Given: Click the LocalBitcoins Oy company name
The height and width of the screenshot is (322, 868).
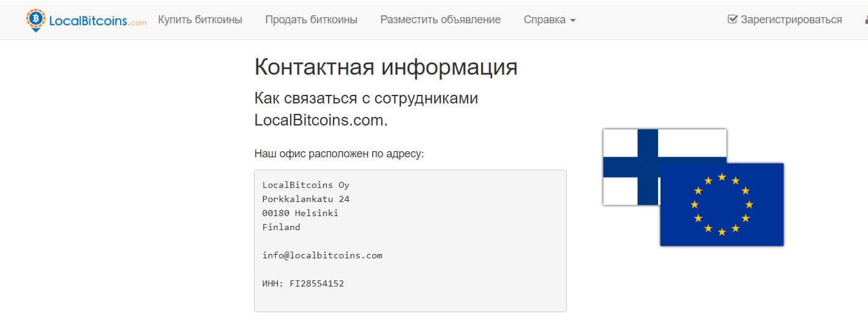Looking at the screenshot, I should coord(305,185).
